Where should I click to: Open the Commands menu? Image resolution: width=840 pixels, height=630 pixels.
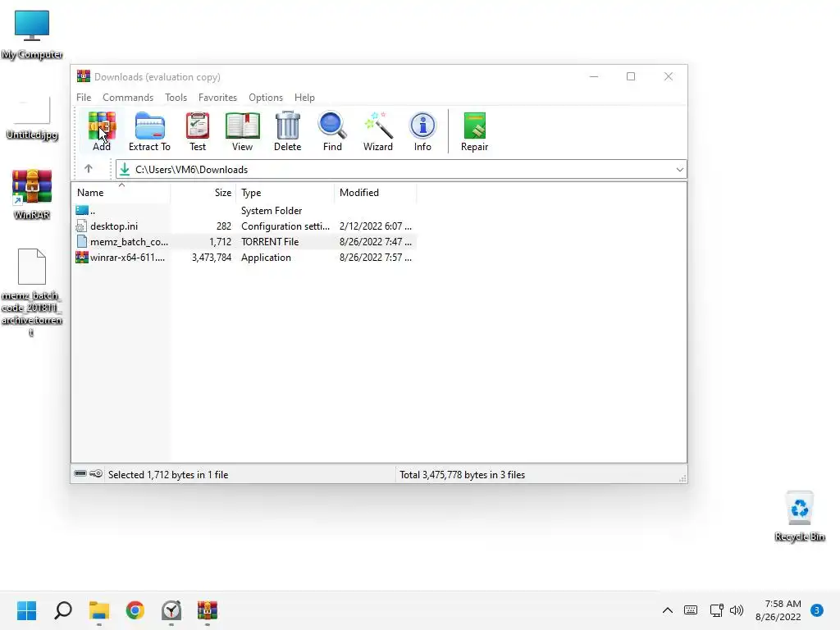(128, 98)
